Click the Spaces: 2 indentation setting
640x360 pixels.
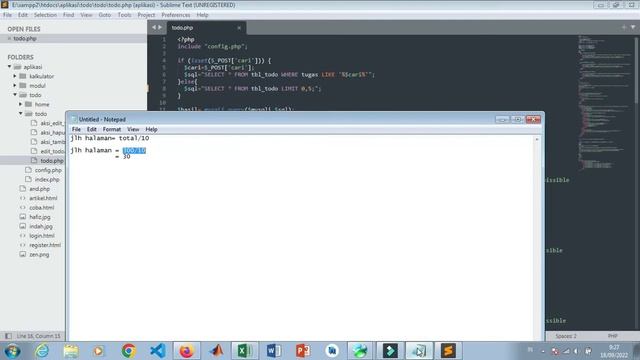pos(566,336)
